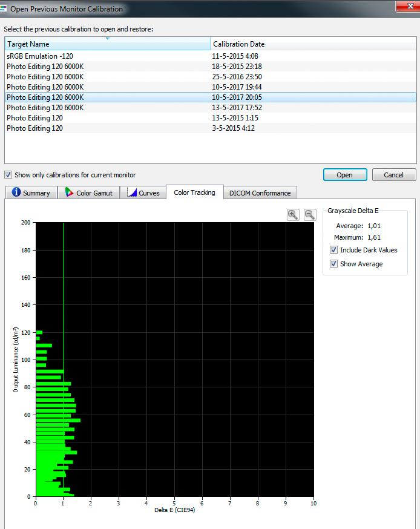The width and height of the screenshot is (420, 529).
Task: Toggle Show only calibrations for current monitor
Action: [x=8, y=175]
